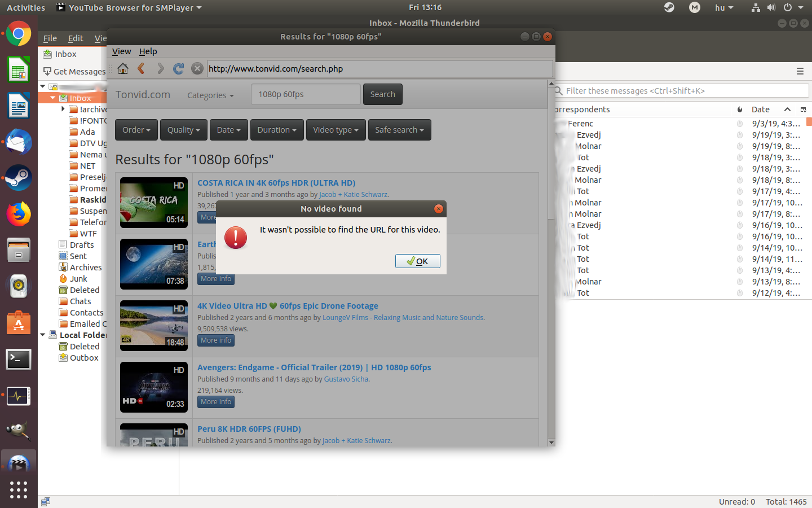The width and height of the screenshot is (812, 508).
Task: Toggle read status for 9/19/19, 3: Ezvedj message
Action: pos(739,135)
